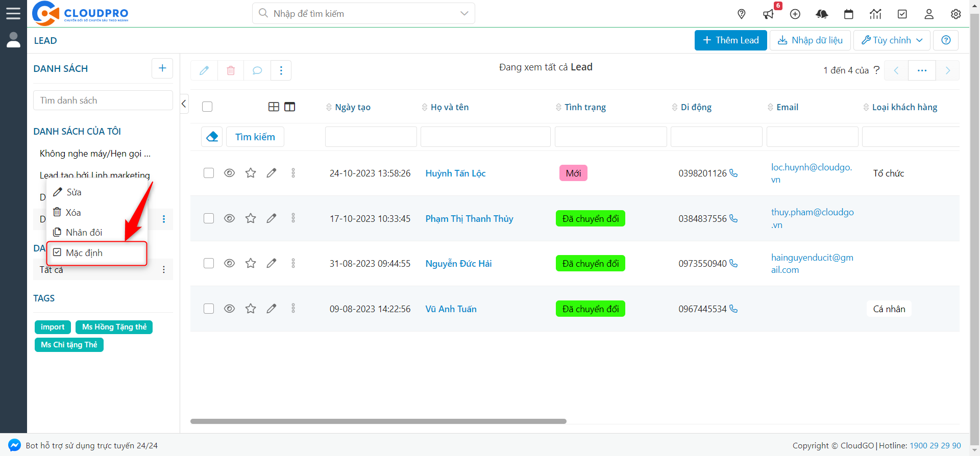The width and height of the screenshot is (980, 456).
Task: Focus the Họ và tên filter field
Action: point(485,137)
